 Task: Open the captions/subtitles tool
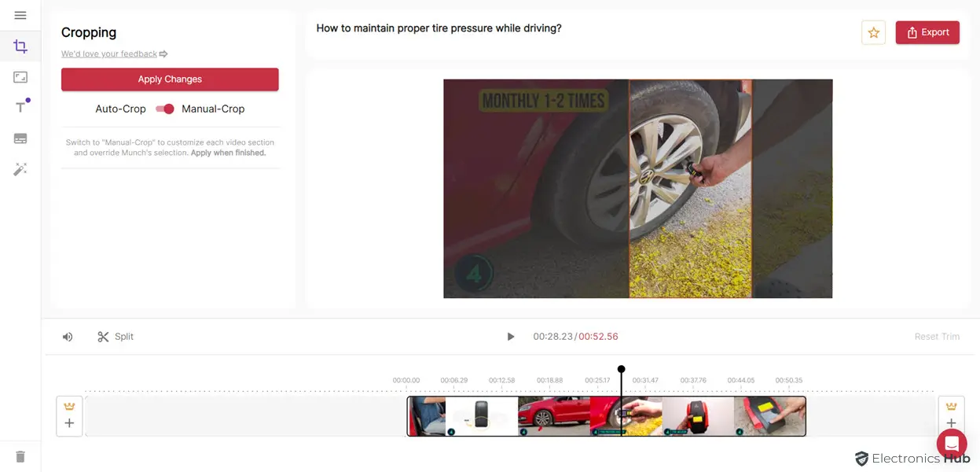pyautogui.click(x=20, y=138)
